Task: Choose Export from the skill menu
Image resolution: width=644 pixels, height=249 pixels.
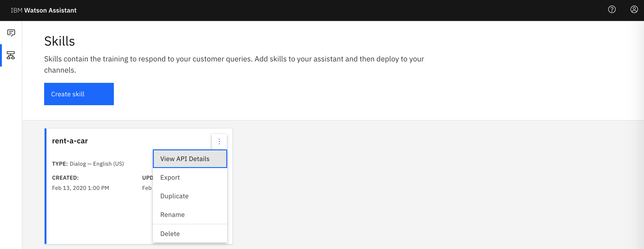Action: coord(190,177)
